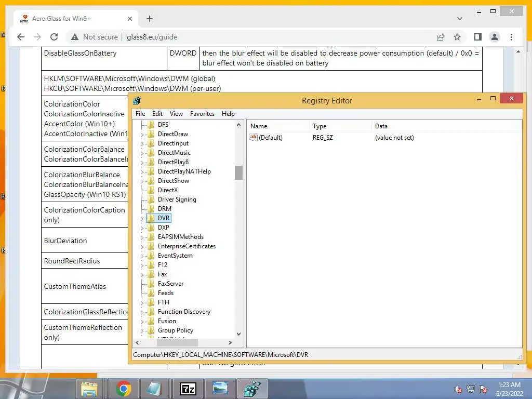Image resolution: width=532 pixels, height=399 pixels.
Task: Click the registry tree scroll-down arrow
Action: coord(238,334)
